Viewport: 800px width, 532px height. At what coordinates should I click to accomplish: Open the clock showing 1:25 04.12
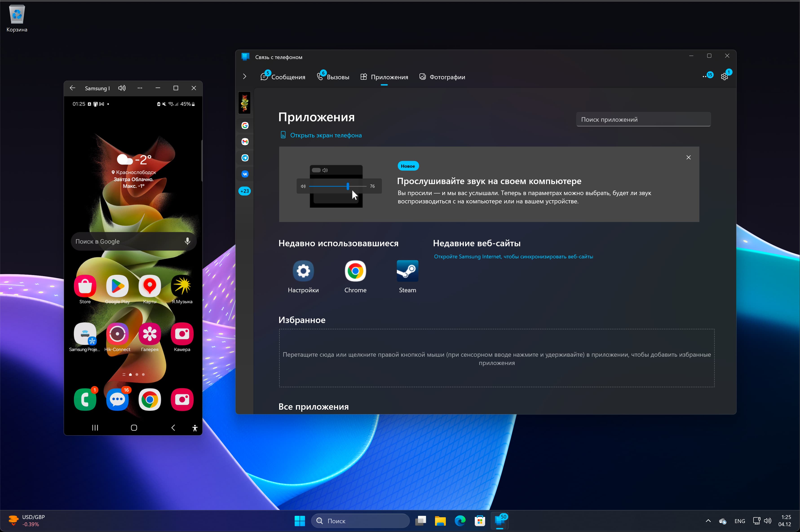click(x=785, y=521)
